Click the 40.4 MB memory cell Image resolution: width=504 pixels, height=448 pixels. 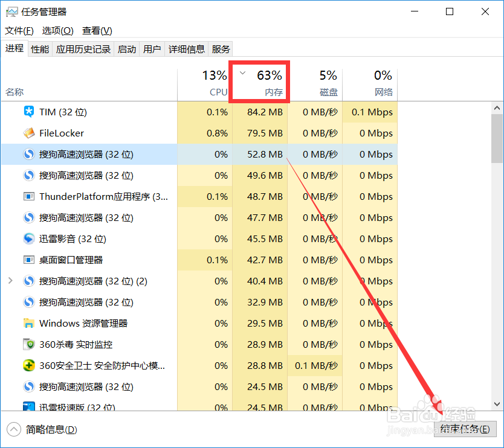click(x=260, y=281)
